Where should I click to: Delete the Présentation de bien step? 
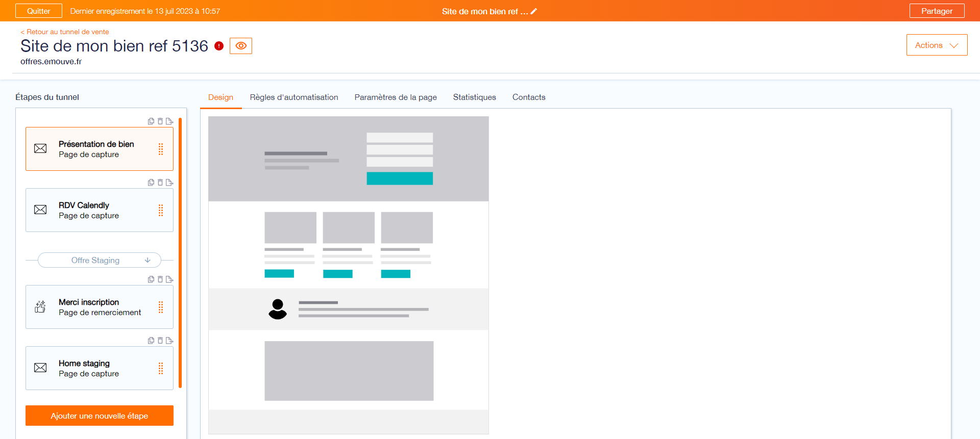tap(160, 121)
